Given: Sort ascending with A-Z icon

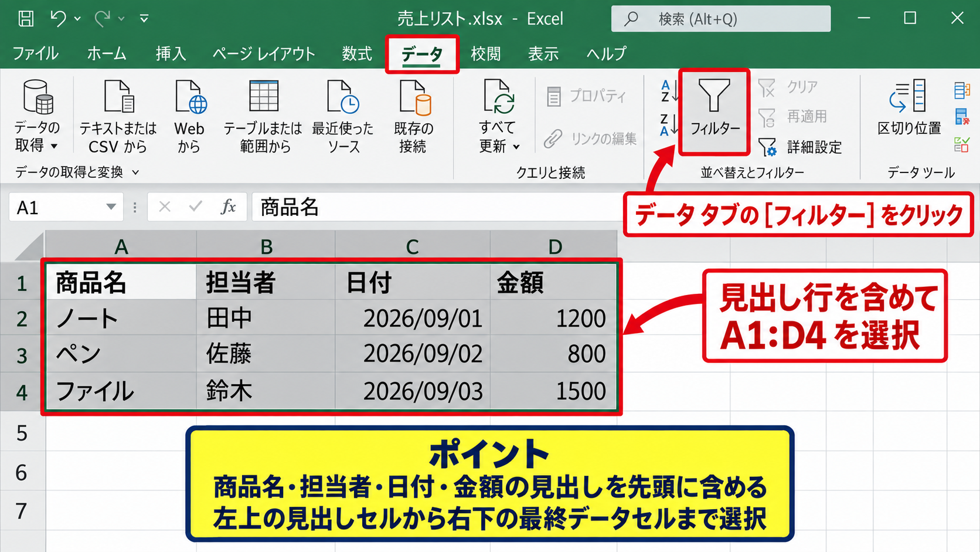Looking at the screenshot, I should (x=669, y=91).
